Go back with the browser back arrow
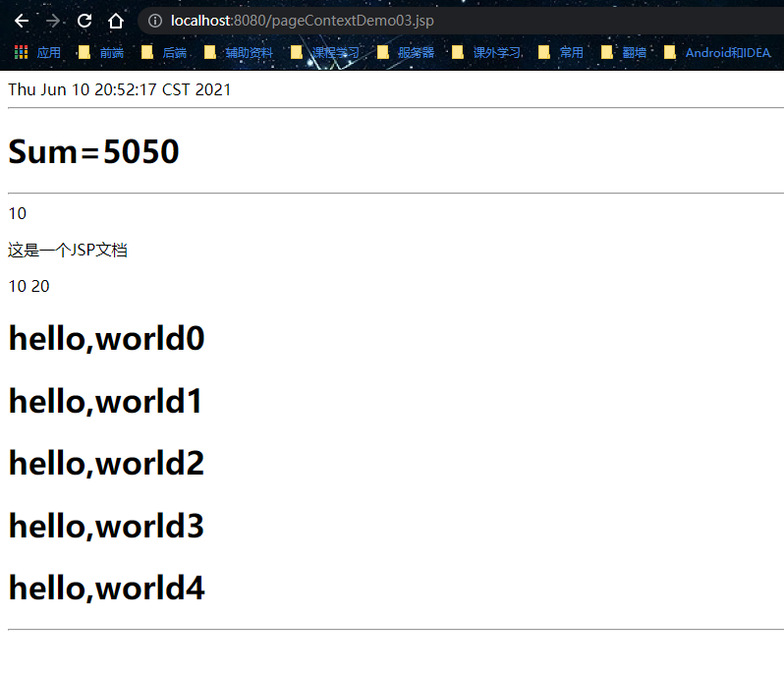Viewport: 784px width, 674px height. tap(22, 21)
